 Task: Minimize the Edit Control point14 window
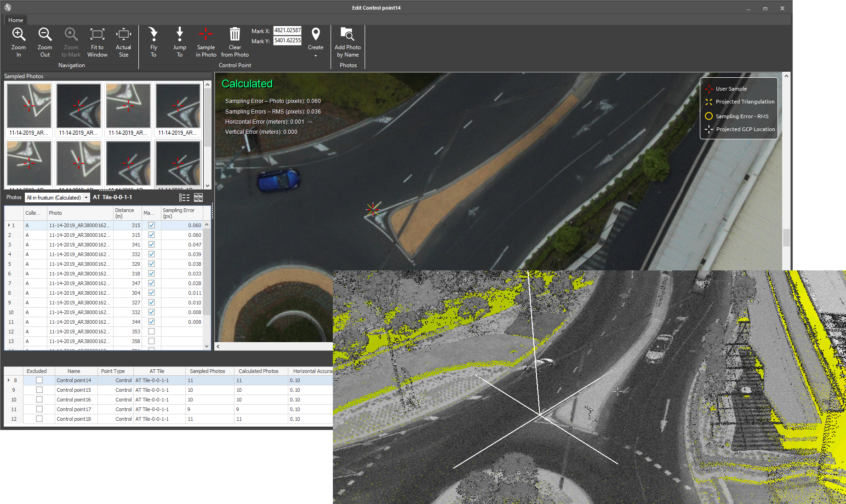tap(749, 8)
